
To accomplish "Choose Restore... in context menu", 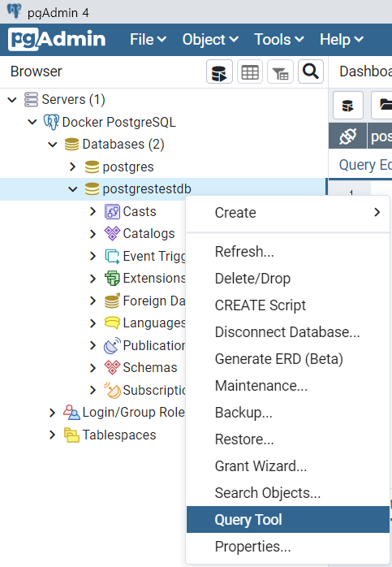I will 288,439.
